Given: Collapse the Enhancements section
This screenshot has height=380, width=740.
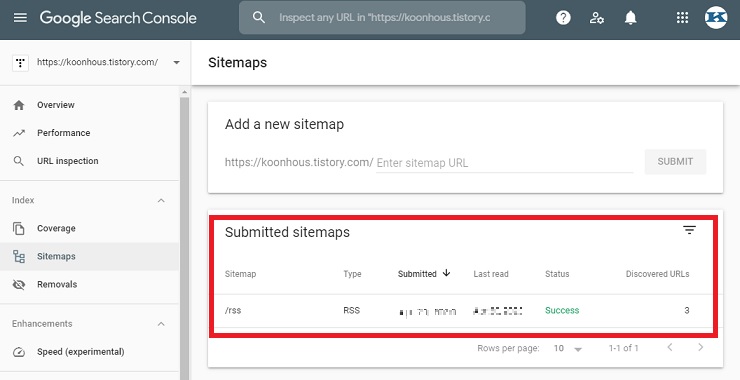Looking at the screenshot, I should [x=161, y=324].
